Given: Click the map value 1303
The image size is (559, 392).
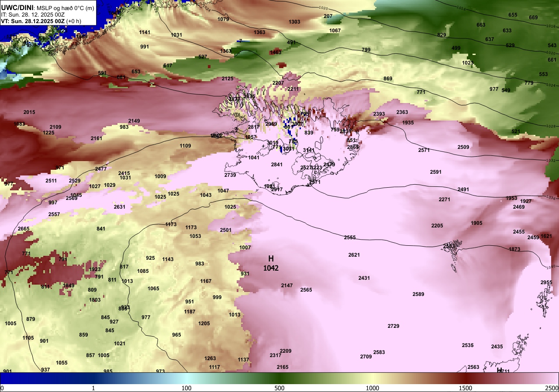Looking at the screenshot, I should [x=294, y=22].
